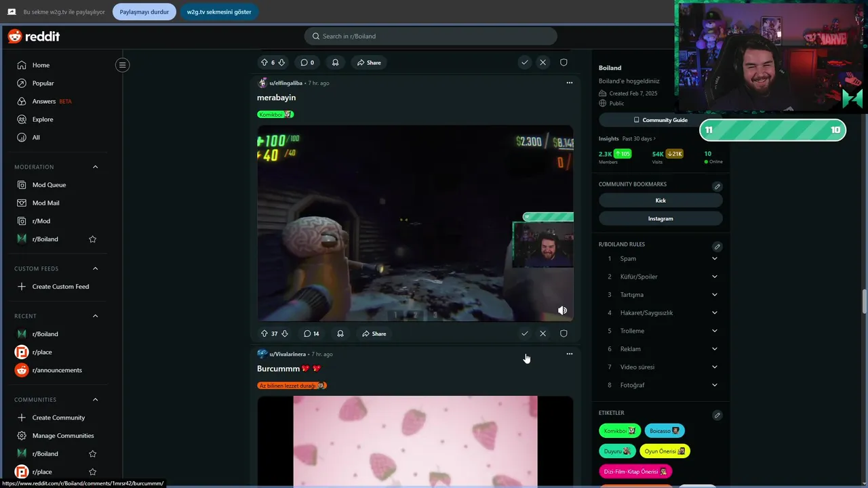The height and width of the screenshot is (488, 868).
Task: Collapse the Communities section
Action: point(96,400)
